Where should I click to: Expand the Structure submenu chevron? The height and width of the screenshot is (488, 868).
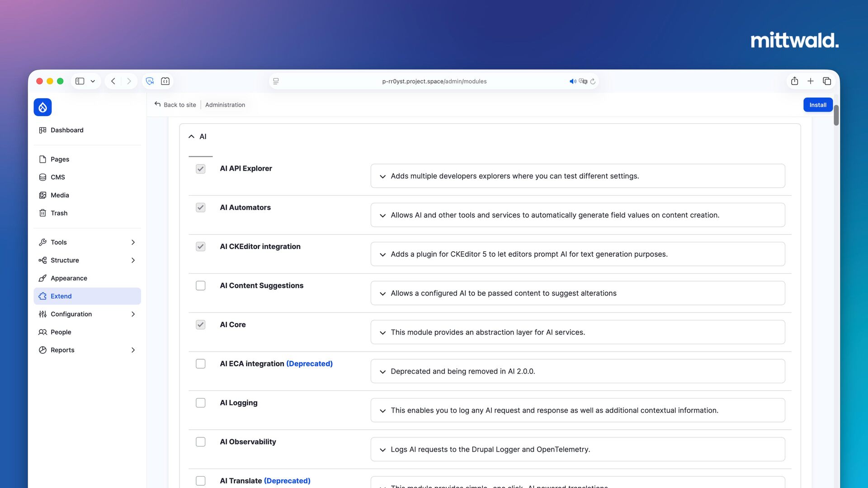(x=133, y=260)
